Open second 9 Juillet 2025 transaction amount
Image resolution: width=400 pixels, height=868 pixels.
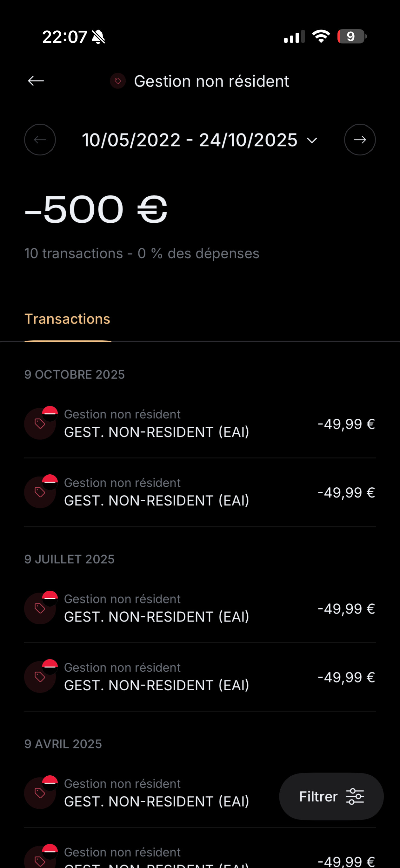(x=346, y=677)
